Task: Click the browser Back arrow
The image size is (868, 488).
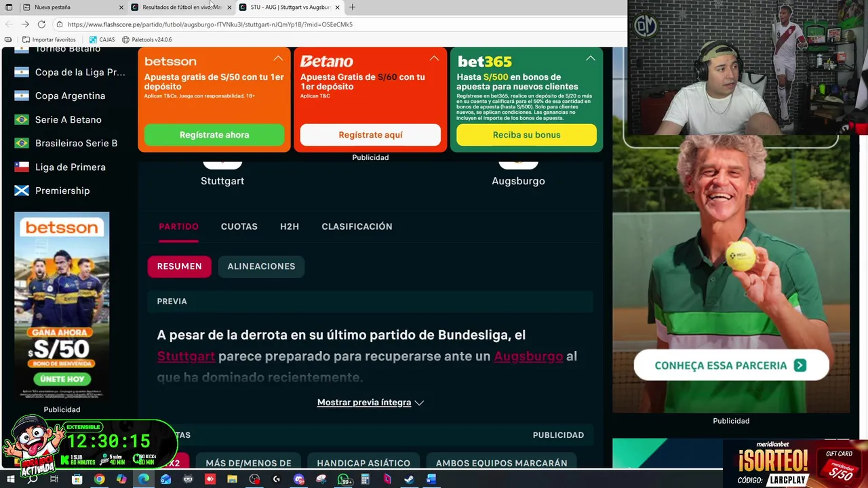Action: (x=9, y=24)
